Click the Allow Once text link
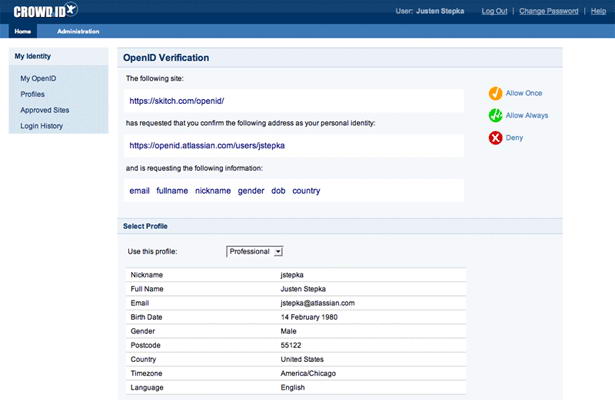Image resolution: width=615 pixels, height=400 pixels. click(524, 93)
